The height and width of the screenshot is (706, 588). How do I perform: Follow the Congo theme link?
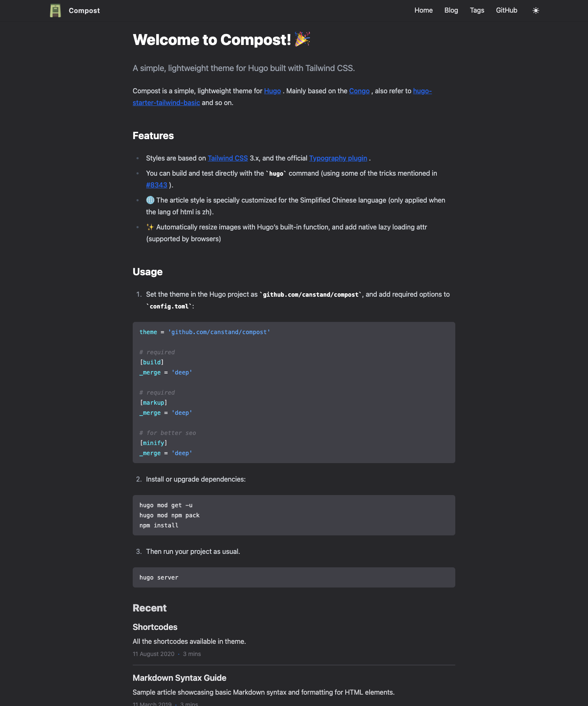click(359, 91)
